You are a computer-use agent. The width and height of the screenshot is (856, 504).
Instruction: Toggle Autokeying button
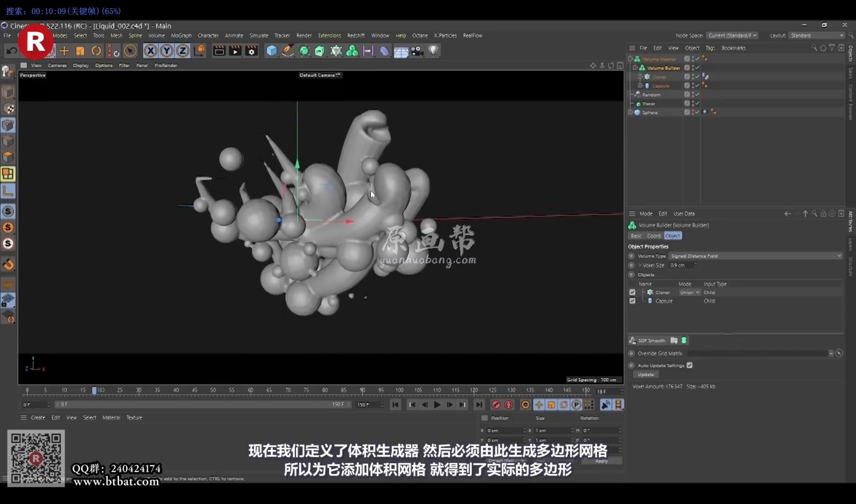509,405
